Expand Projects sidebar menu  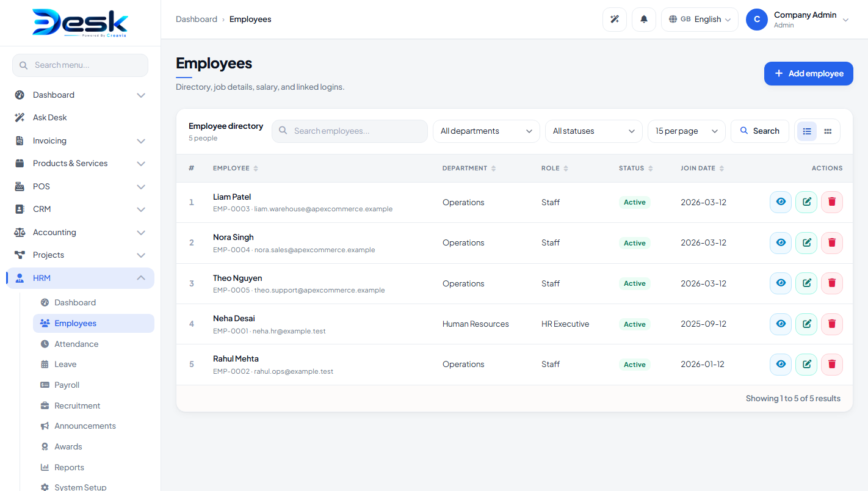click(x=141, y=255)
